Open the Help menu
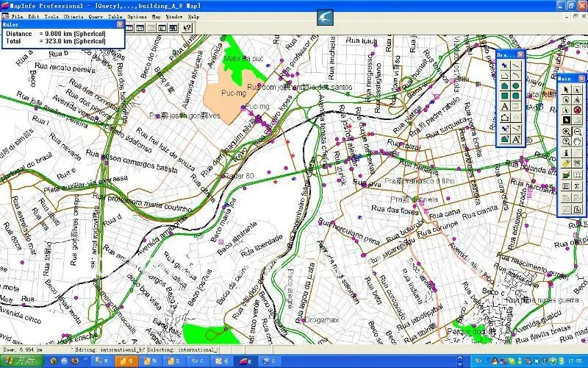Image resolution: width=588 pixels, height=368 pixels. [193, 16]
